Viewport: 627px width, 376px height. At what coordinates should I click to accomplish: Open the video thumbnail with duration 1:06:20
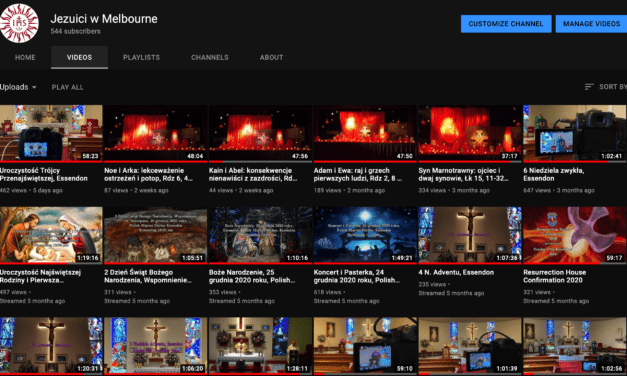click(156, 346)
